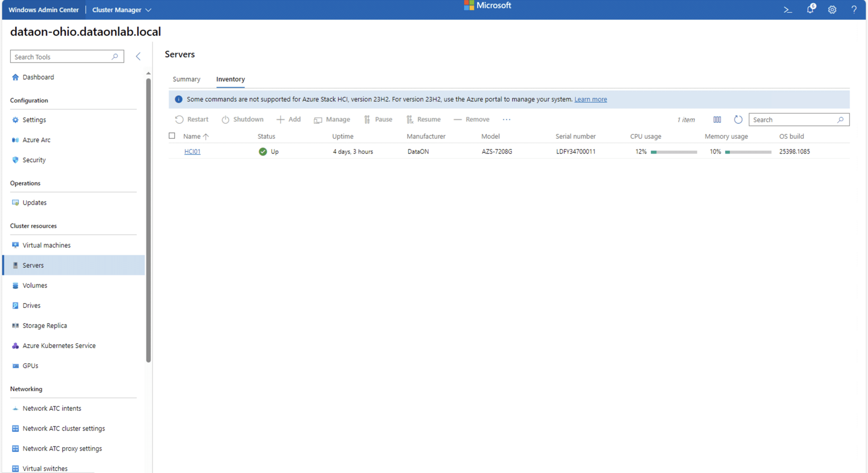Open Azure Kubernetes Service tool
This screenshot has width=868, height=473.
(59, 346)
